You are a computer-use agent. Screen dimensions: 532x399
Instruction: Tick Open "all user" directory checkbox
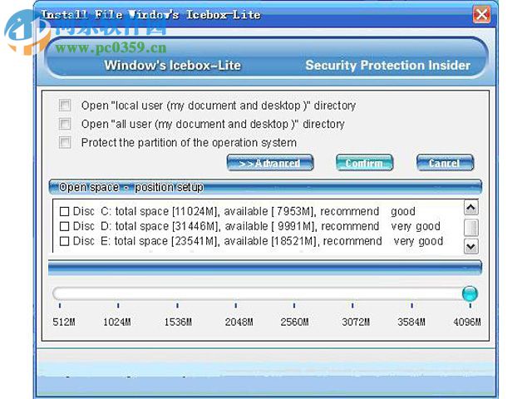pos(65,124)
